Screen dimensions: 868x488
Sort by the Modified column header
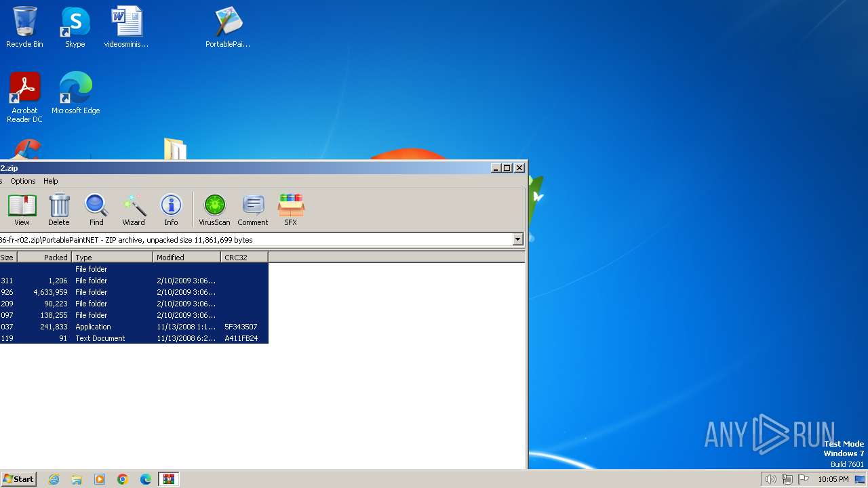point(186,258)
